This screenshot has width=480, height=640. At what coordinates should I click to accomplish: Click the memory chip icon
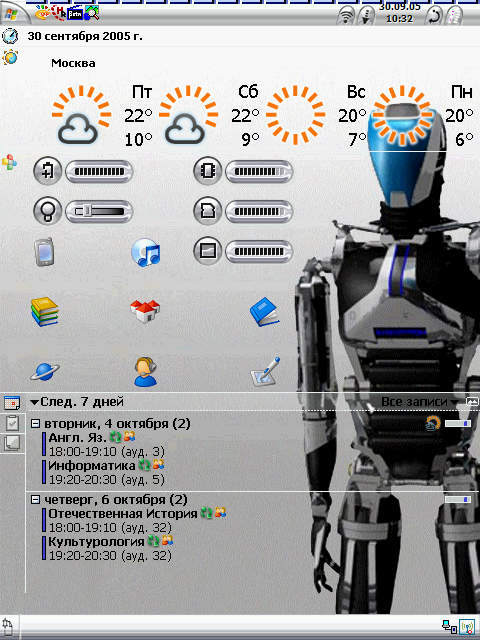click(208, 171)
